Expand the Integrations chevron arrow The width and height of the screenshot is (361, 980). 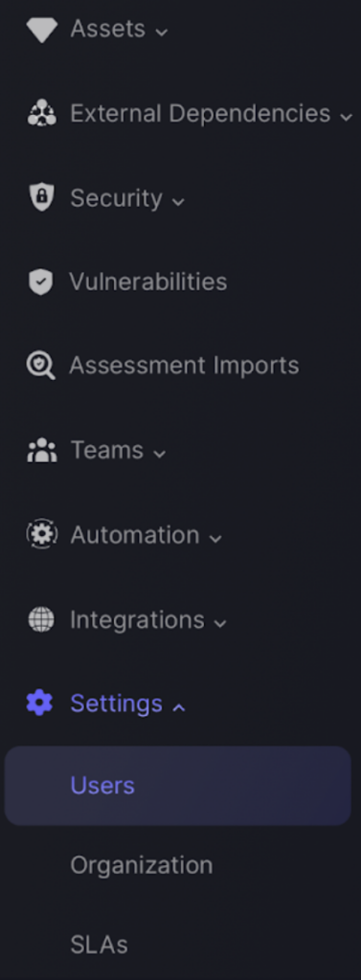(x=219, y=623)
